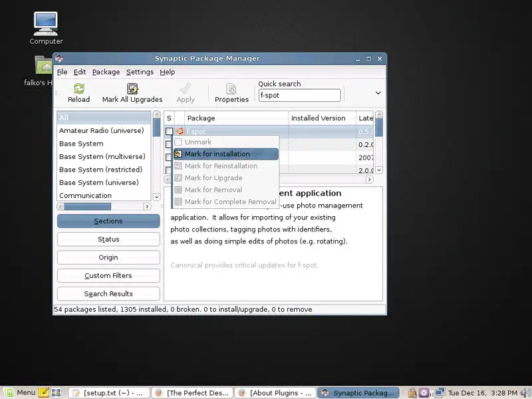Screen dimensions: 532x399
Task: Click the '54 packages listed' status bar text
Action: pyautogui.click(x=183, y=309)
